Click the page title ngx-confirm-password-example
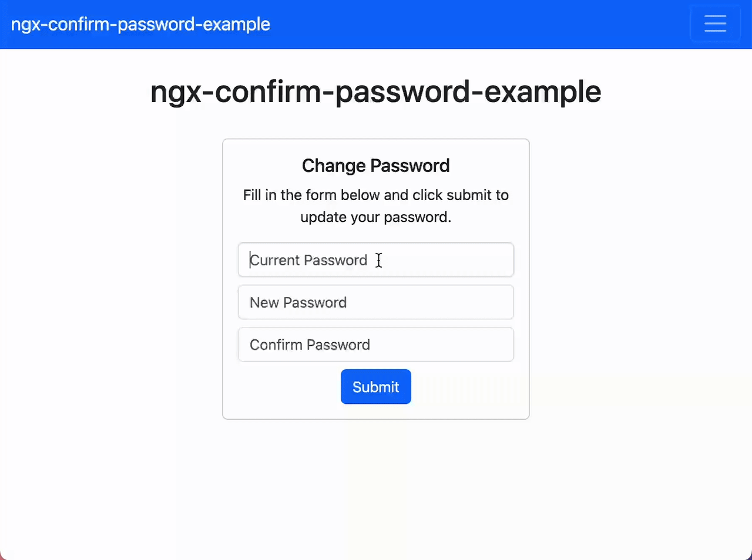 [x=375, y=92]
